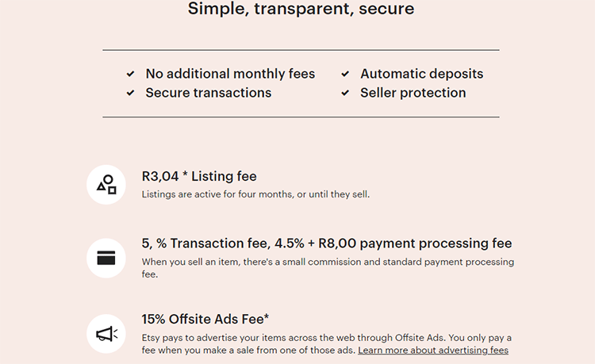Click the R3,04 Listing fee heading
The height and width of the screenshot is (364, 595).
[x=199, y=176]
